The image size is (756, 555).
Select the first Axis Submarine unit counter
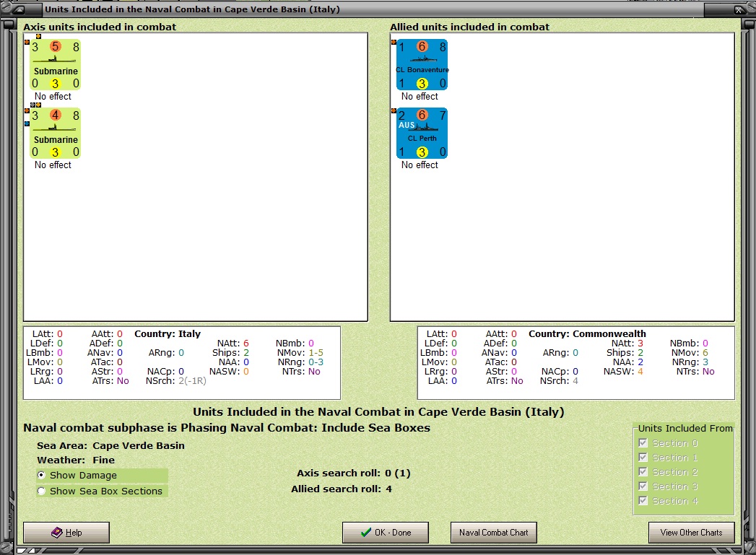[55, 64]
